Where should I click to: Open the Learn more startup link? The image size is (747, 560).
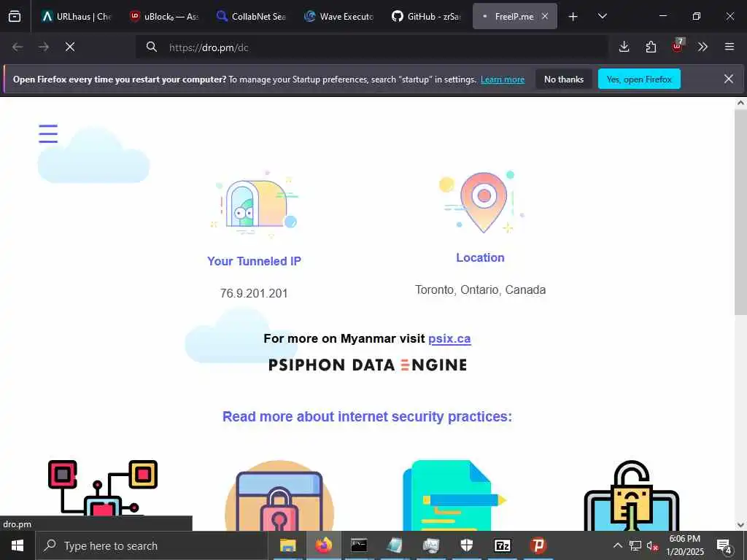click(503, 79)
